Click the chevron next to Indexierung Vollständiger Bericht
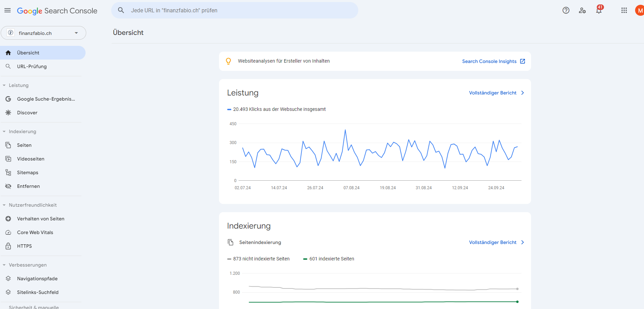The height and width of the screenshot is (309, 644). pos(523,242)
